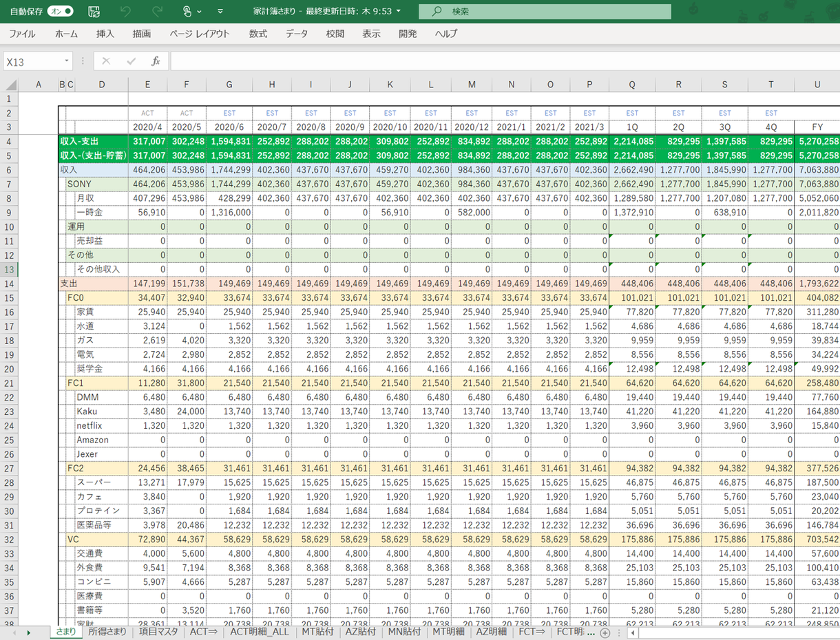Click the save icon in title bar
The height and width of the screenshot is (640, 840).
pos(94,12)
